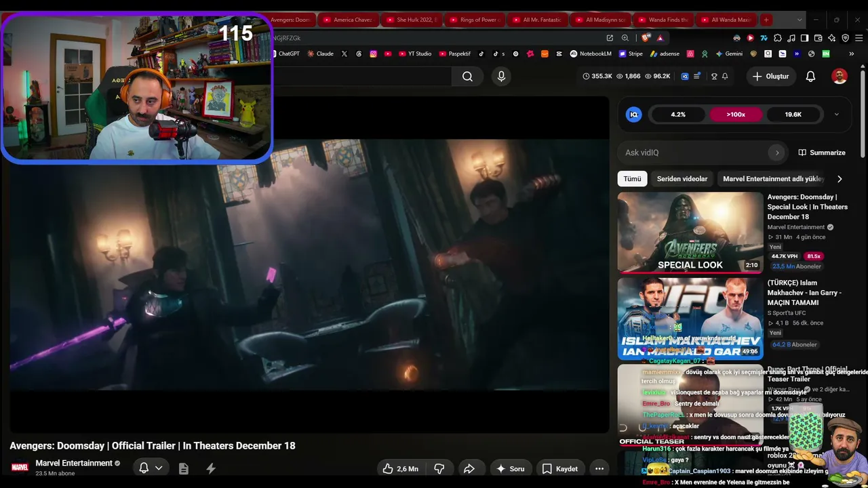Click the zoom magnifier in address bar
868x488 pixels.
[625, 38]
